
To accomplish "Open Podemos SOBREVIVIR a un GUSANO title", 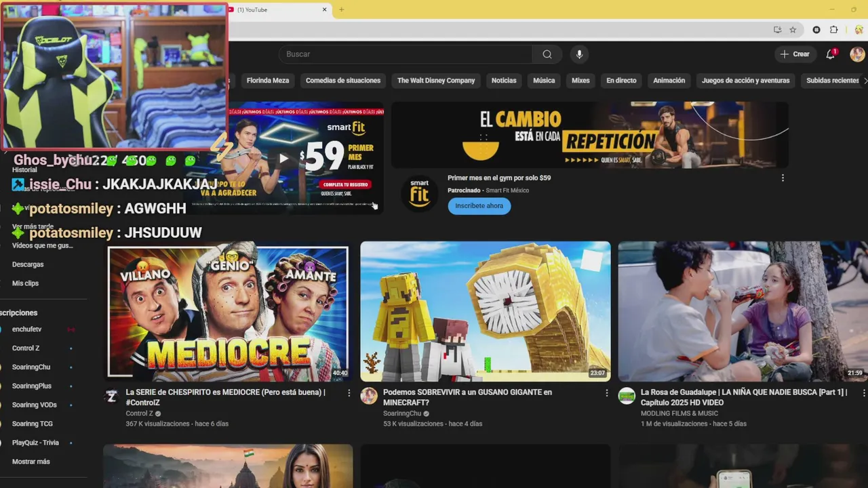I will pyautogui.click(x=467, y=397).
